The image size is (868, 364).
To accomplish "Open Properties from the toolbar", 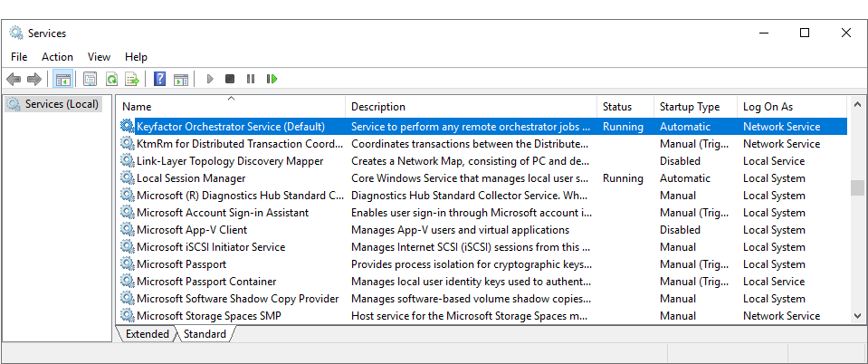I will (x=90, y=80).
